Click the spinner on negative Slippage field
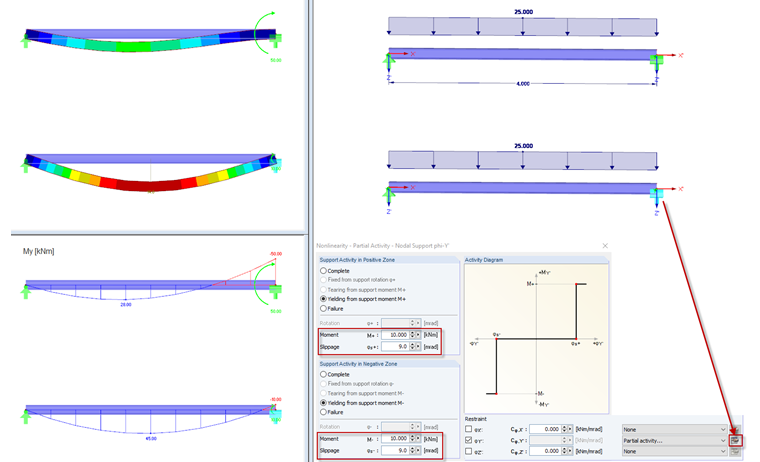 tap(412, 450)
